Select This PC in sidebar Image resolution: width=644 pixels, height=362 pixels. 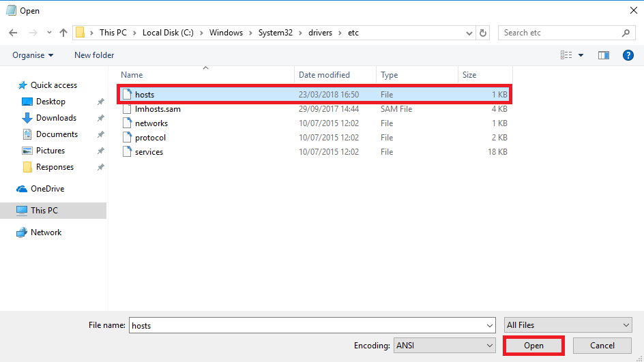coord(53,211)
